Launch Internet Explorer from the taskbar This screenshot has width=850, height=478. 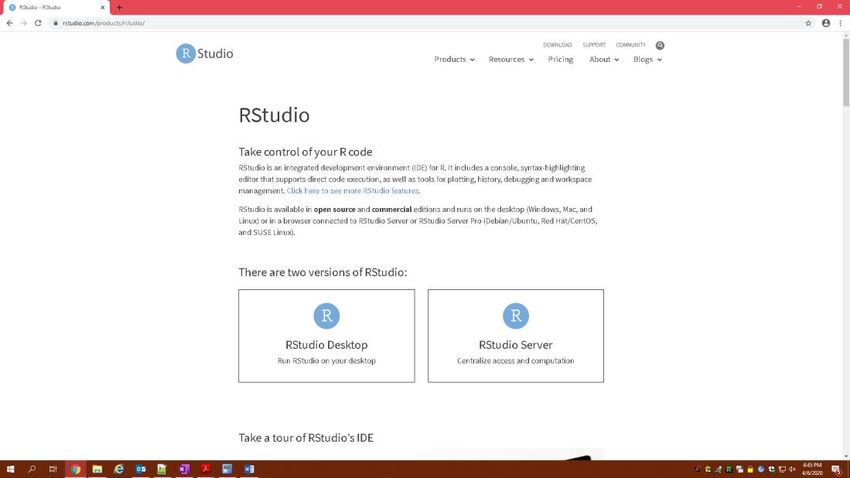click(119, 469)
